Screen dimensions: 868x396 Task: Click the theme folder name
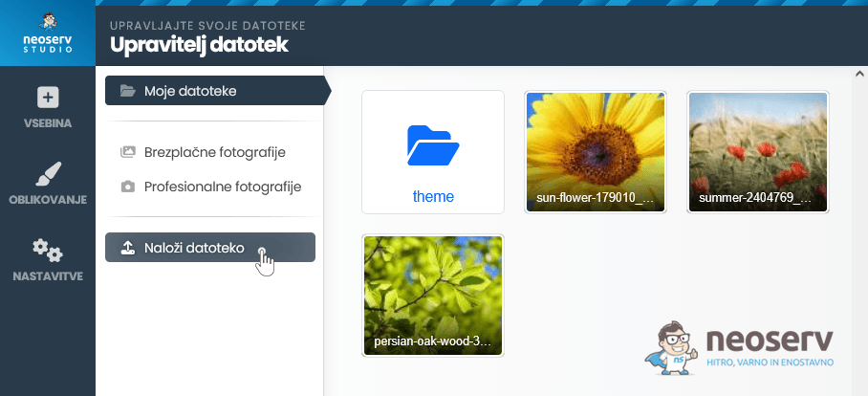point(433,196)
